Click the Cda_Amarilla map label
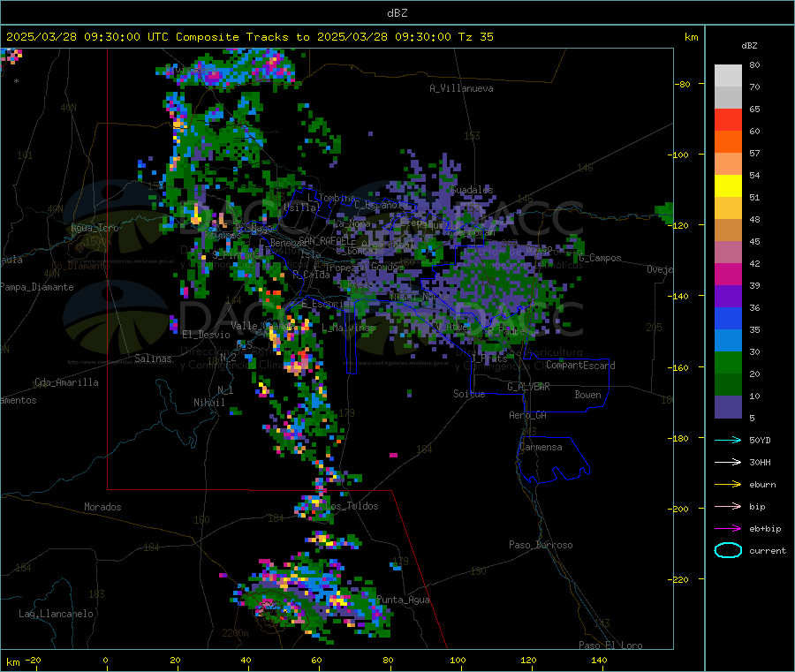The height and width of the screenshot is (672, 795). tap(66, 382)
